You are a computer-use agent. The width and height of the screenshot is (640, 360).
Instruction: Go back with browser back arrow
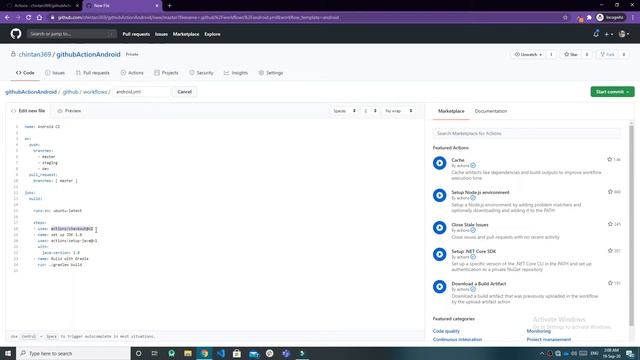(7, 18)
